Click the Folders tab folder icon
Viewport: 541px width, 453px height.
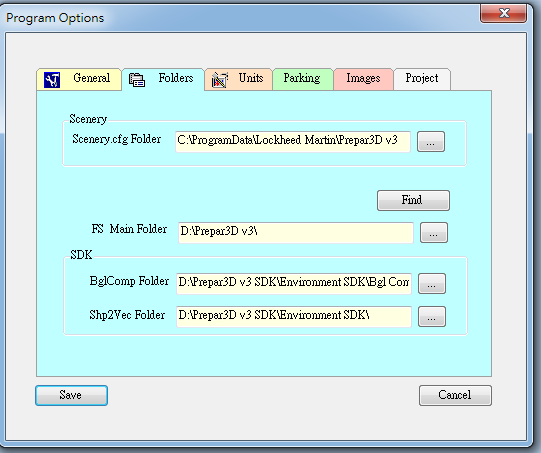(x=137, y=80)
